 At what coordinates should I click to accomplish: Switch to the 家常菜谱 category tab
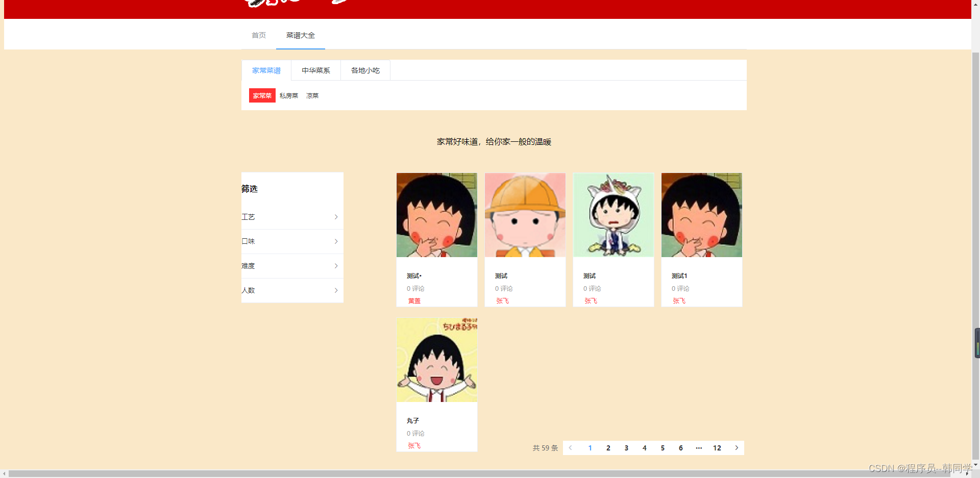coord(266,70)
